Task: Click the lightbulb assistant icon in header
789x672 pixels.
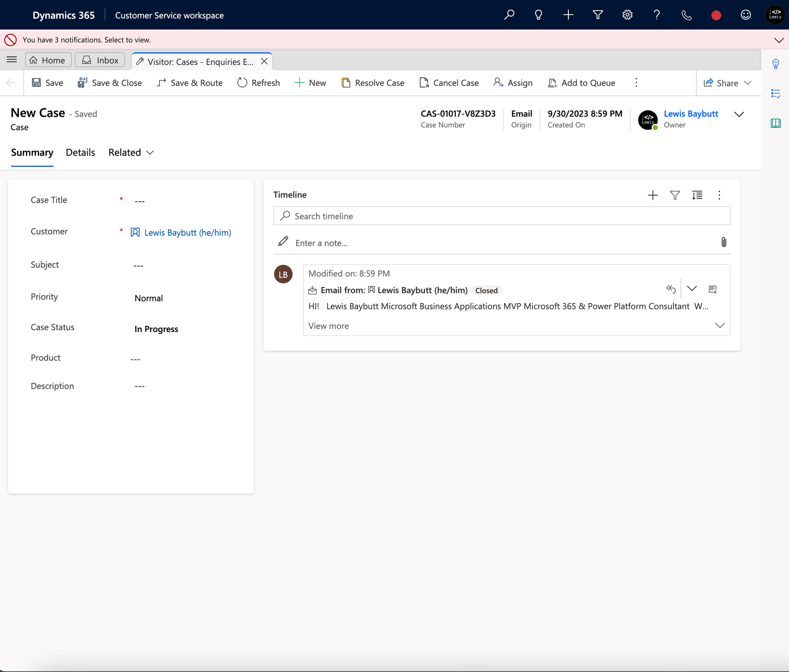Action: coord(538,15)
